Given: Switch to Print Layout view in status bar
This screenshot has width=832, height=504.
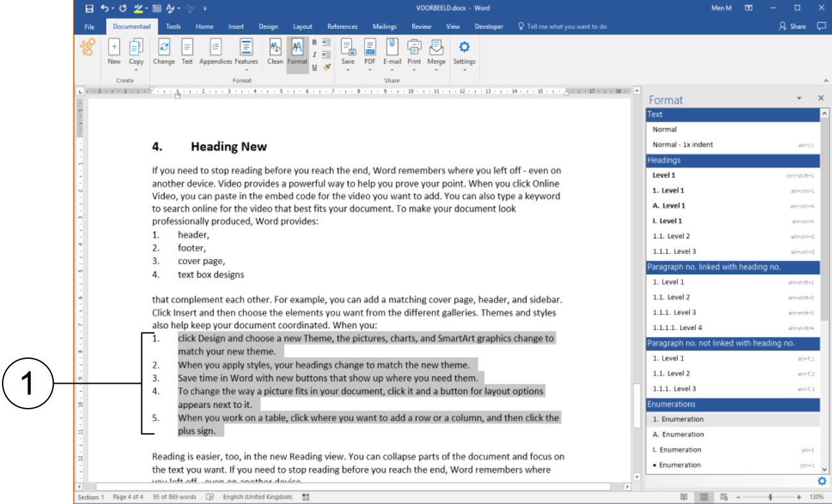Looking at the screenshot, I should (x=704, y=497).
